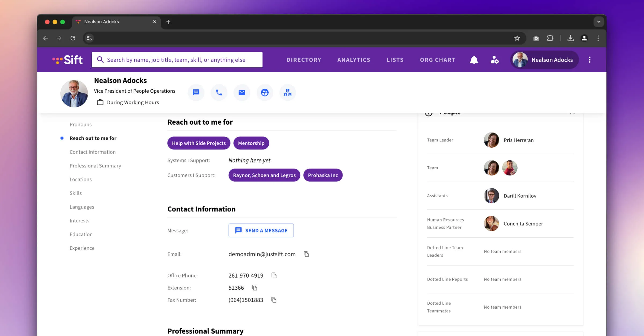The width and height of the screenshot is (644, 336).
Task: Copy the office phone number
Action: coord(274,275)
